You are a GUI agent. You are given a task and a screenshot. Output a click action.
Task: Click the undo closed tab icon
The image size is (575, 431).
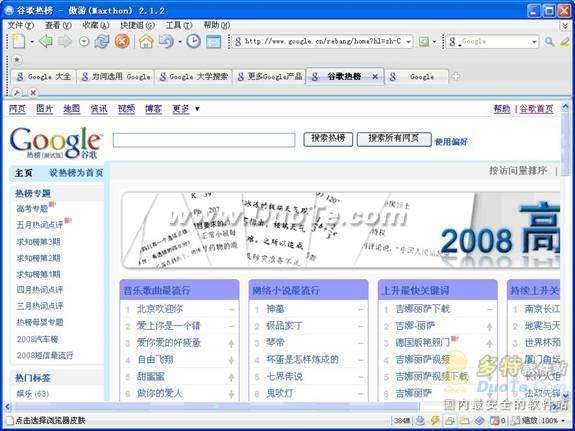click(x=166, y=41)
